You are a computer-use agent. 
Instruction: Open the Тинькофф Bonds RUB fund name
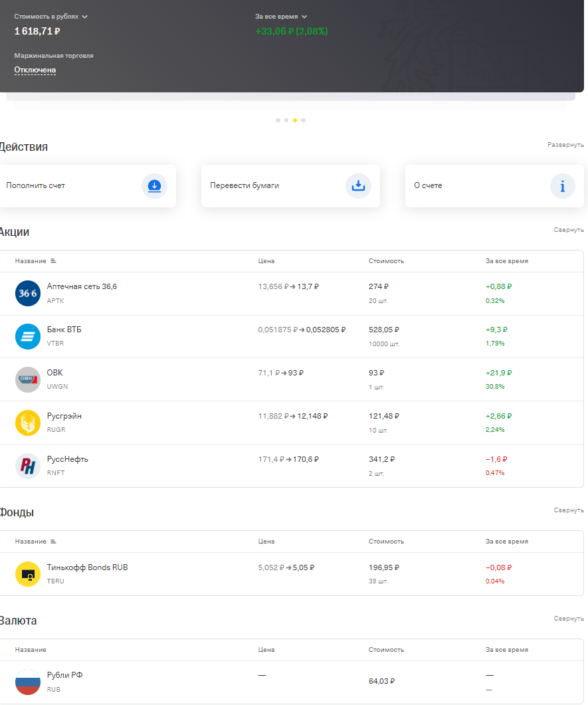click(87, 567)
